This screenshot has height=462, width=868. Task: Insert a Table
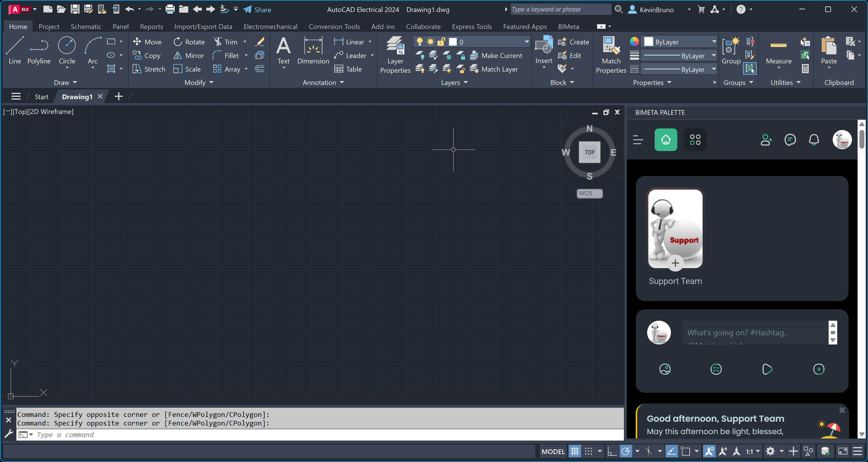348,69
